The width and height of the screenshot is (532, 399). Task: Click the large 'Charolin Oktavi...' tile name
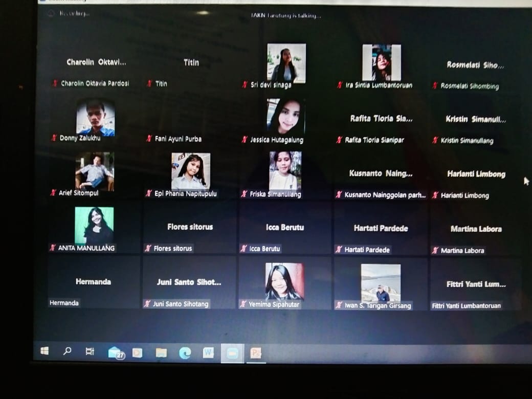[x=96, y=62]
